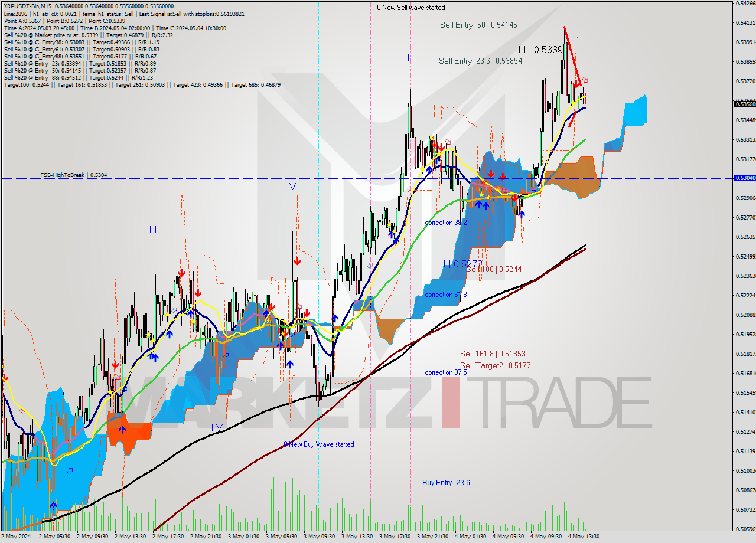Viewport: 756px width, 543px height.
Task: Select the 'Sell 100 | 0.5244' target label
Action: click(494, 269)
